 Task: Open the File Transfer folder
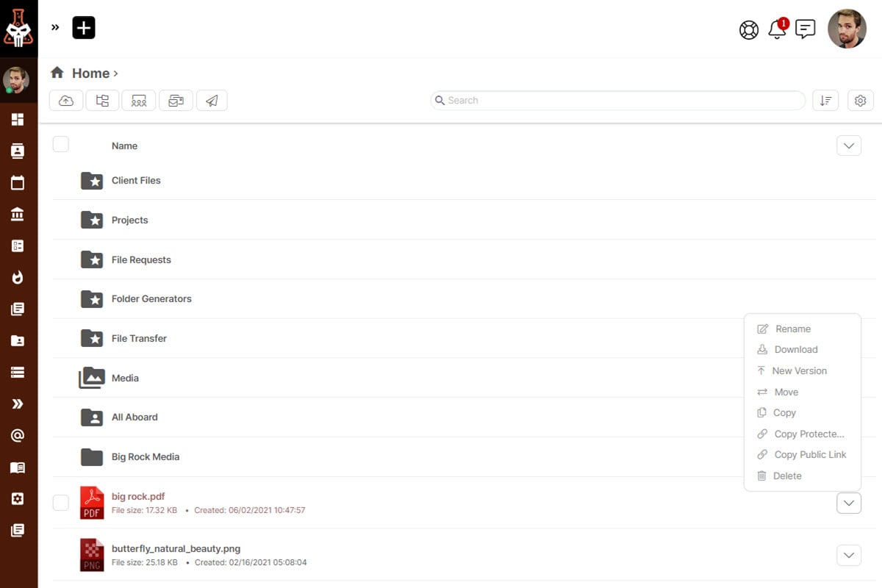139,338
